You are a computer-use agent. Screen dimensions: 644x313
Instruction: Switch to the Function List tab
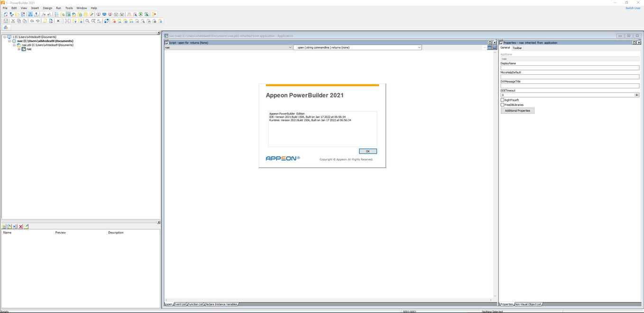(x=195, y=304)
